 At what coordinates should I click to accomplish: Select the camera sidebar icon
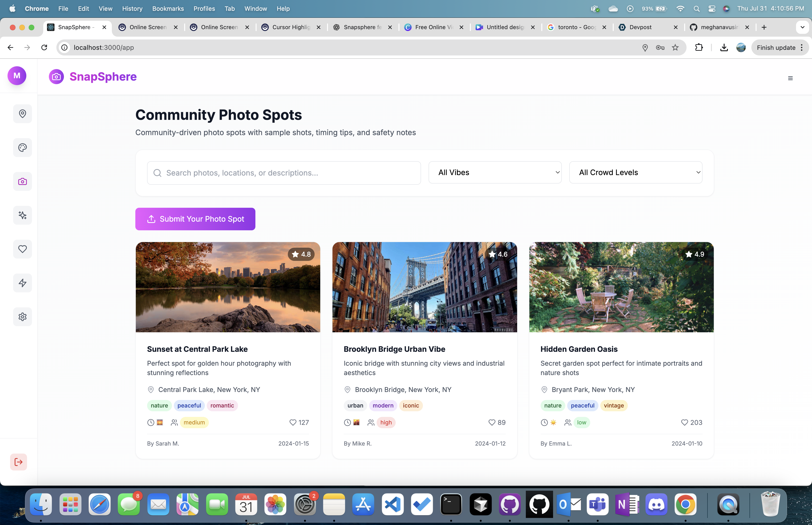click(23, 181)
